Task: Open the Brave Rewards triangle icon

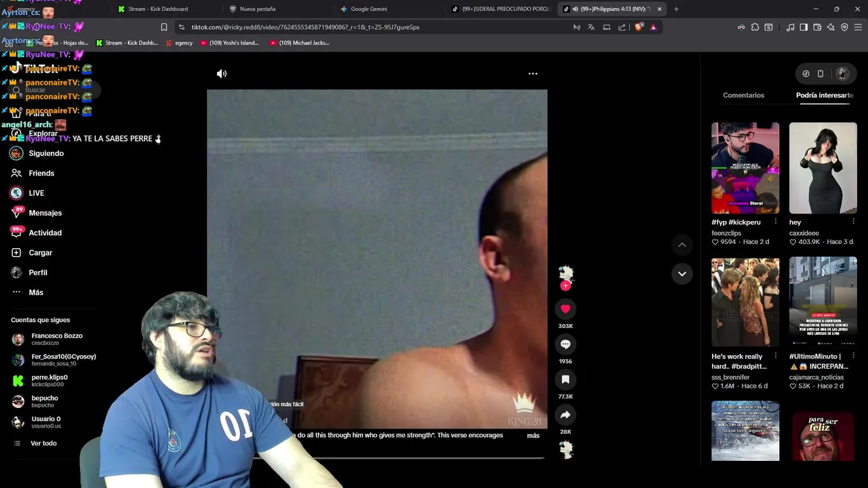Action: [x=653, y=27]
